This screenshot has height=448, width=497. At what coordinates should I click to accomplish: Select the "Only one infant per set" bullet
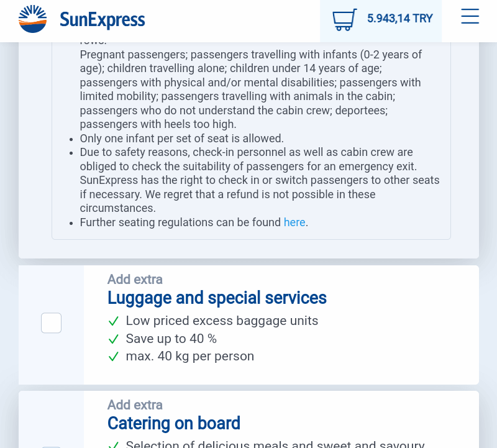181,139
